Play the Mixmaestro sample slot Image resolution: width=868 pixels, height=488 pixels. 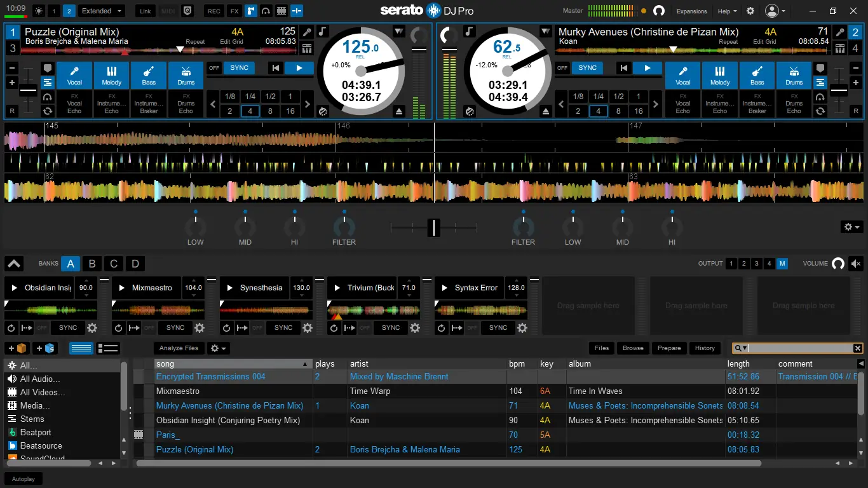tap(123, 288)
